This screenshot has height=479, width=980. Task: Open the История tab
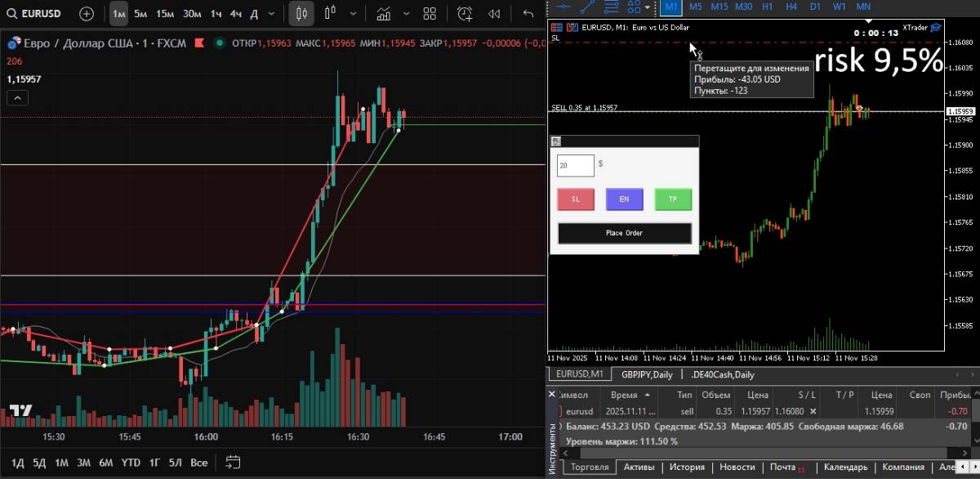pyautogui.click(x=687, y=468)
